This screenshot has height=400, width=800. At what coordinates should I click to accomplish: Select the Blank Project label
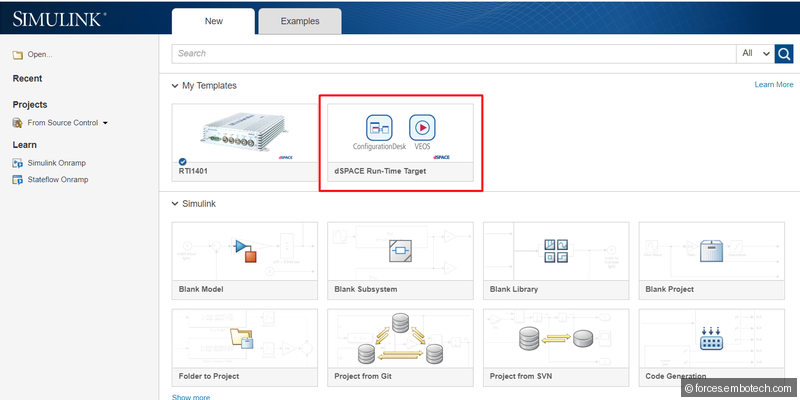click(x=669, y=289)
